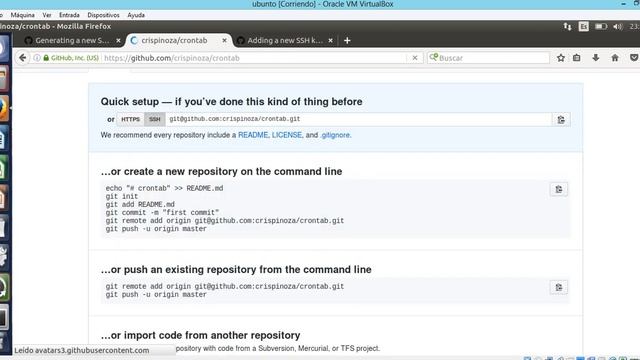640x360 pixels.
Task: Click the heading '...or create a new repository on the command line'
Action: tap(221, 171)
